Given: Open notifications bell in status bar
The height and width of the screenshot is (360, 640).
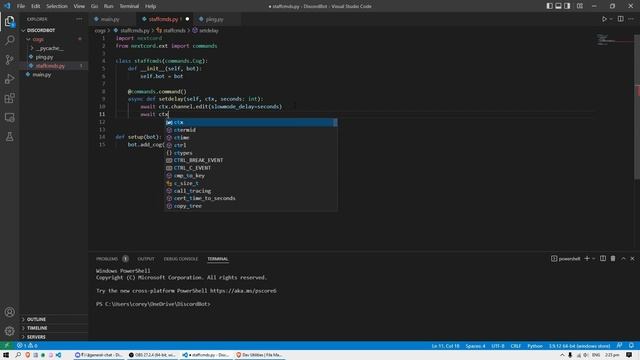Looking at the screenshot, I should (631, 346).
